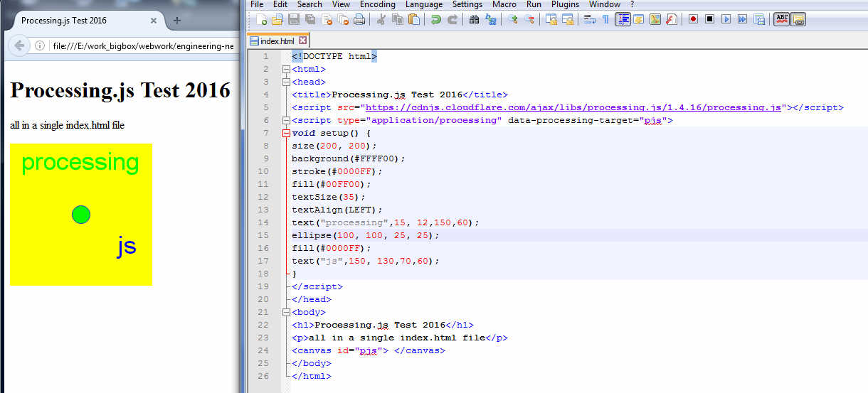
Task: Toggle the indent guide button
Action: 623,19
